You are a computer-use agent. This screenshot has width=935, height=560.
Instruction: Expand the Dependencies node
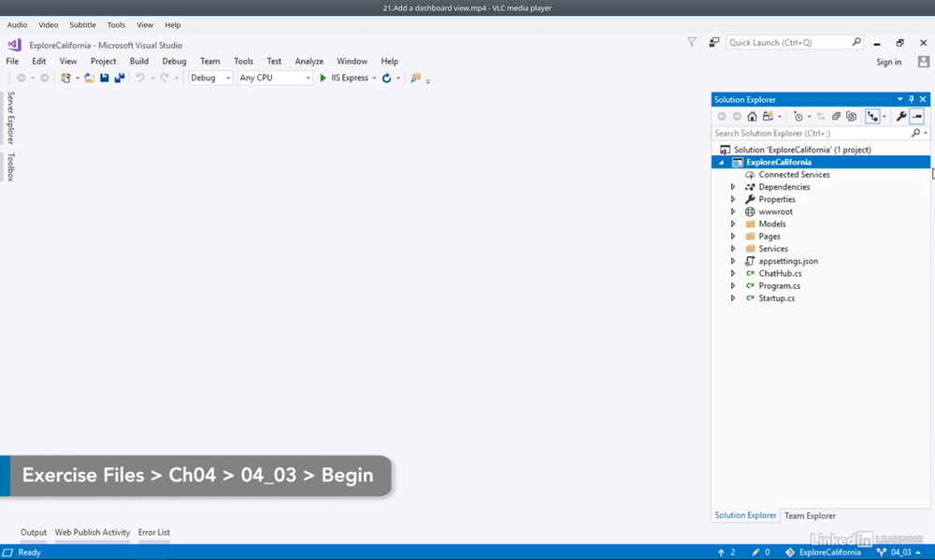pos(733,187)
